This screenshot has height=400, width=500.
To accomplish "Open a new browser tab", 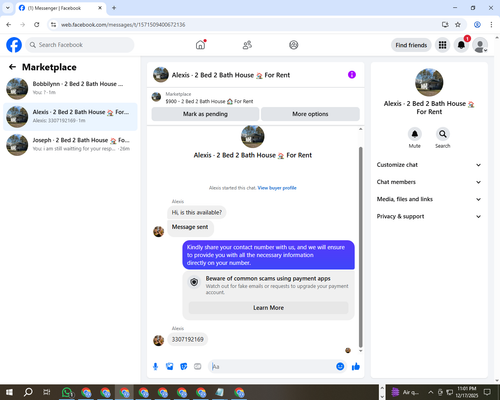I will [x=114, y=8].
